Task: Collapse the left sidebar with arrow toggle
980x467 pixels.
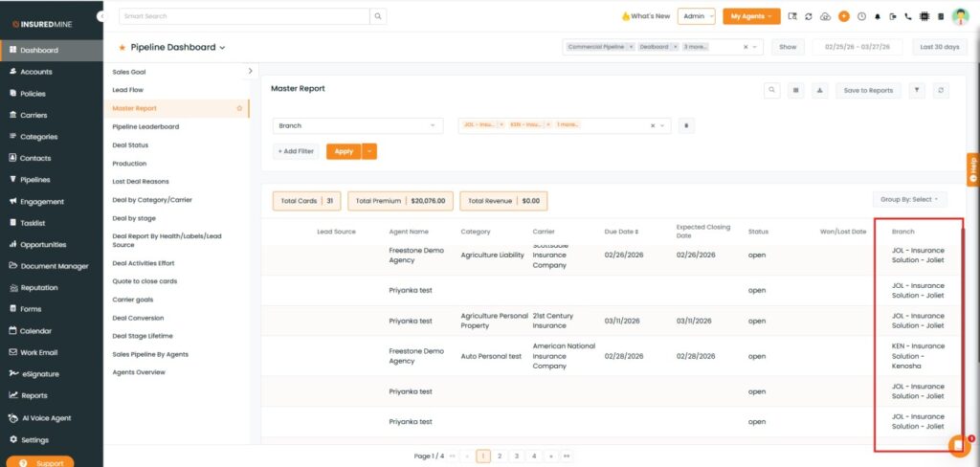Action: click(x=101, y=17)
